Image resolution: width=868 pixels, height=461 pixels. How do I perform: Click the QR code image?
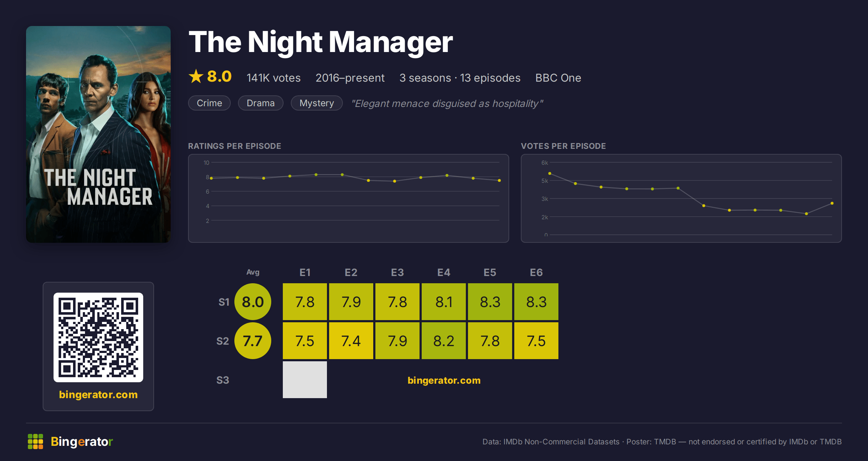coord(98,337)
